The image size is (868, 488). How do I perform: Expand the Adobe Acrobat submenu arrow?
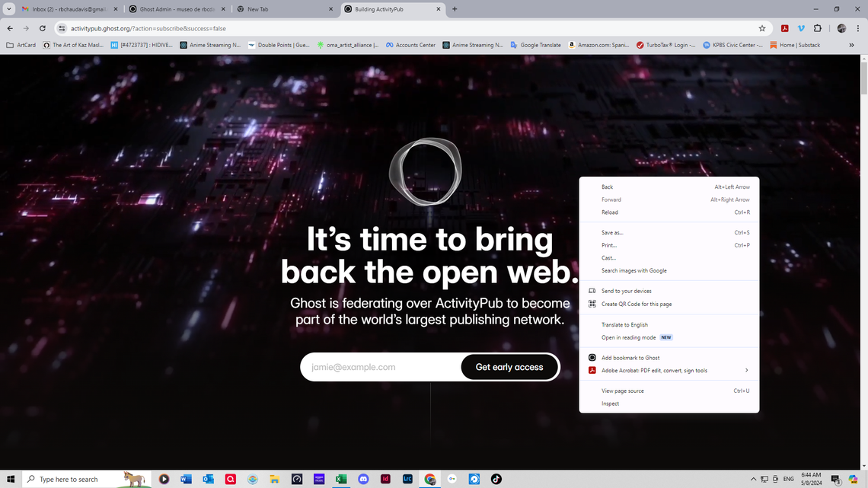[746, 370]
